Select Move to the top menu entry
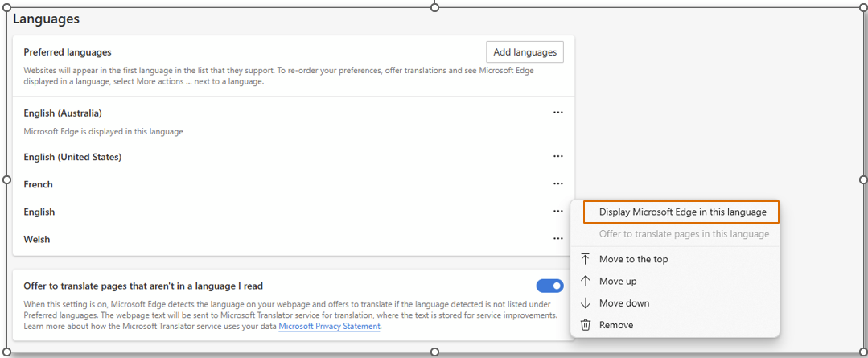Image resolution: width=868 pixels, height=358 pixels. click(675, 259)
